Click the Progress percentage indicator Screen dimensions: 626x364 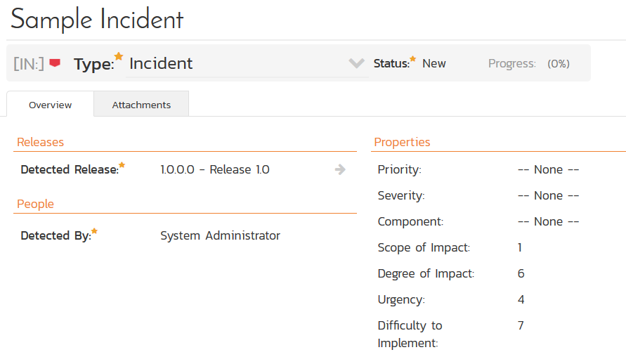tap(559, 63)
